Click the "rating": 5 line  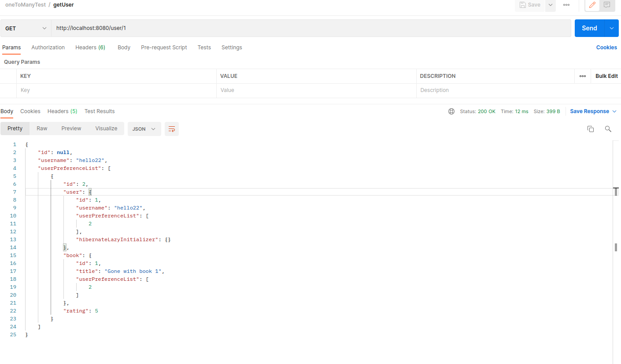coord(81,311)
